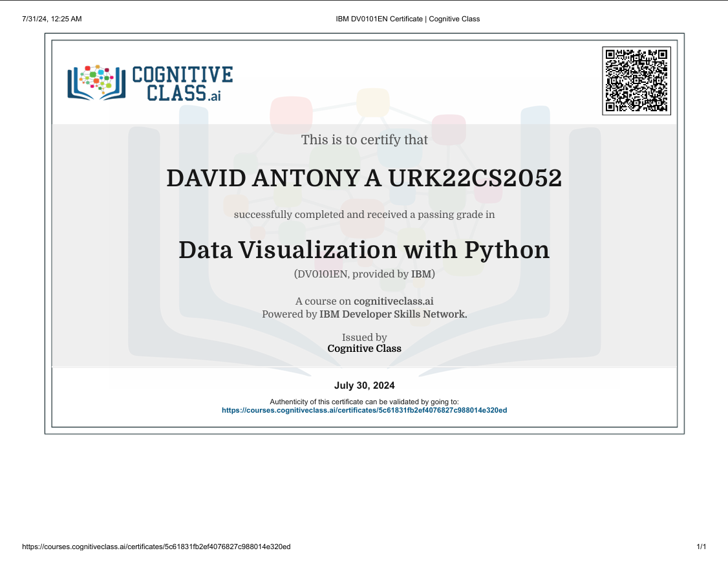The image size is (728, 564).
Task: Select the name DAVID ANTONY A URK22CS2052
Action: click(x=364, y=179)
